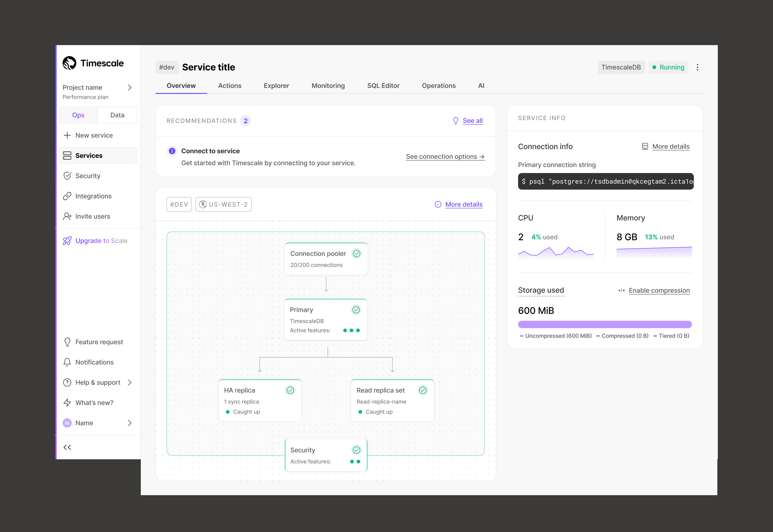
Task: Open the three-dot service menu
Action: (x=697, y=67)
